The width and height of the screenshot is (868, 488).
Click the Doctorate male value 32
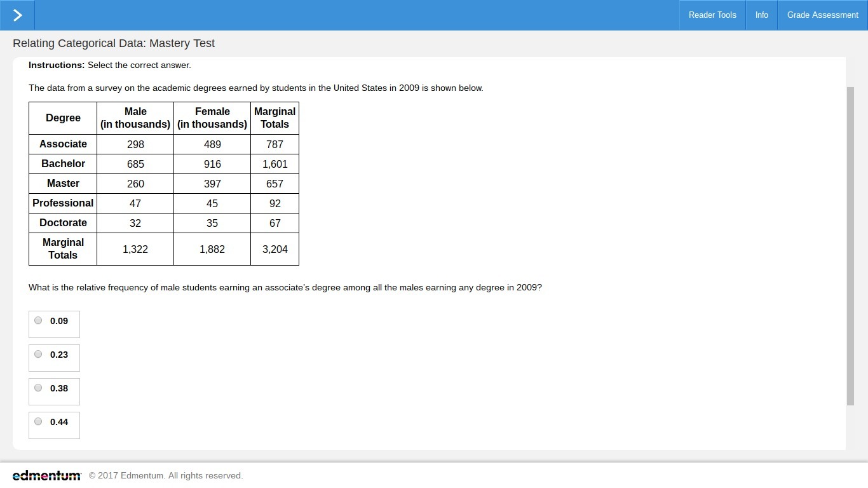[135, 223]
